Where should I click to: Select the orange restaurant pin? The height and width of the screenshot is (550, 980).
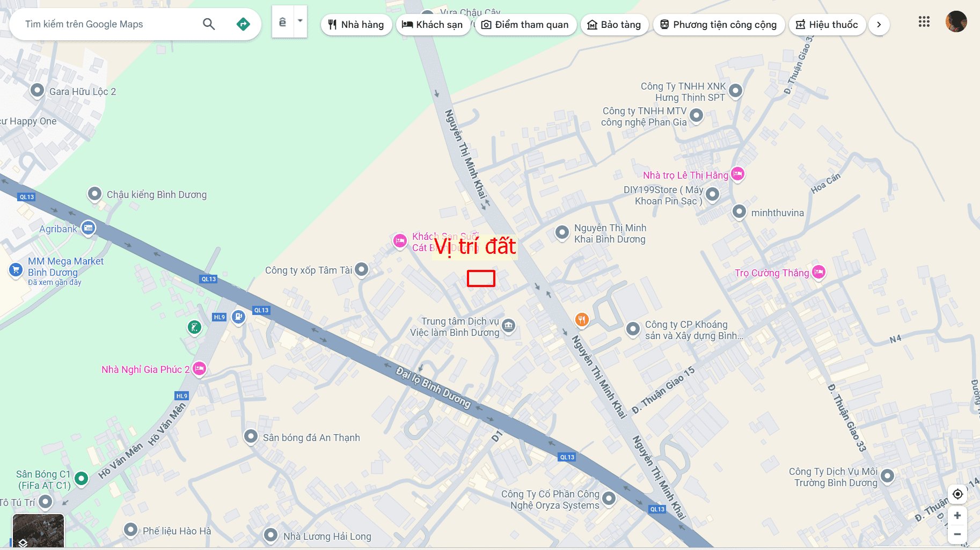point(582,320)
